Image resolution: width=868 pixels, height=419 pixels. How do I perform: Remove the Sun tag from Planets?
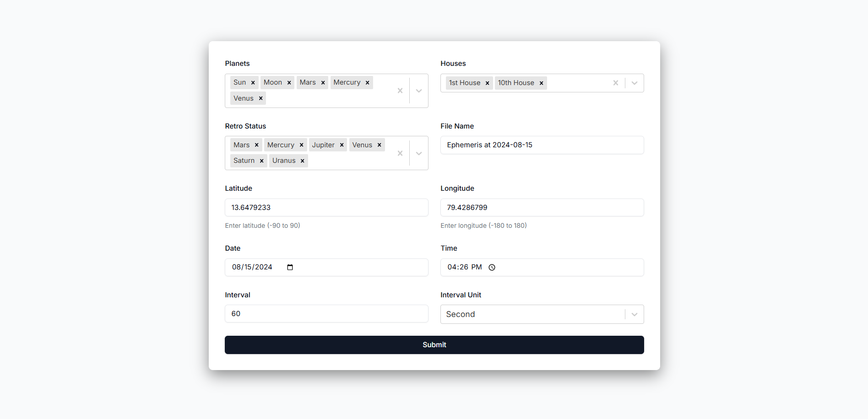click(253, 83)
